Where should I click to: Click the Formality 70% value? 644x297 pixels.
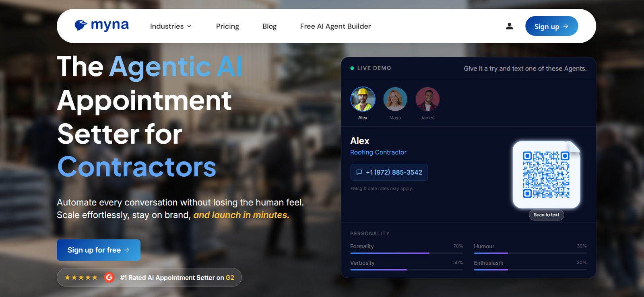pos(458,246)
